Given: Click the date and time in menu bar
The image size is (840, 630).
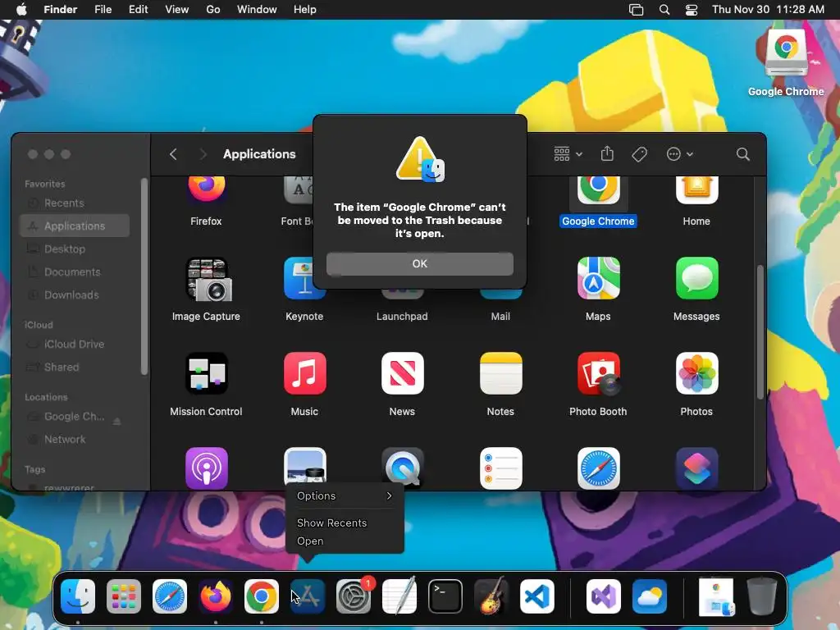Looking at the screenshot, I should pyautogui.click(x=768, y=10).
